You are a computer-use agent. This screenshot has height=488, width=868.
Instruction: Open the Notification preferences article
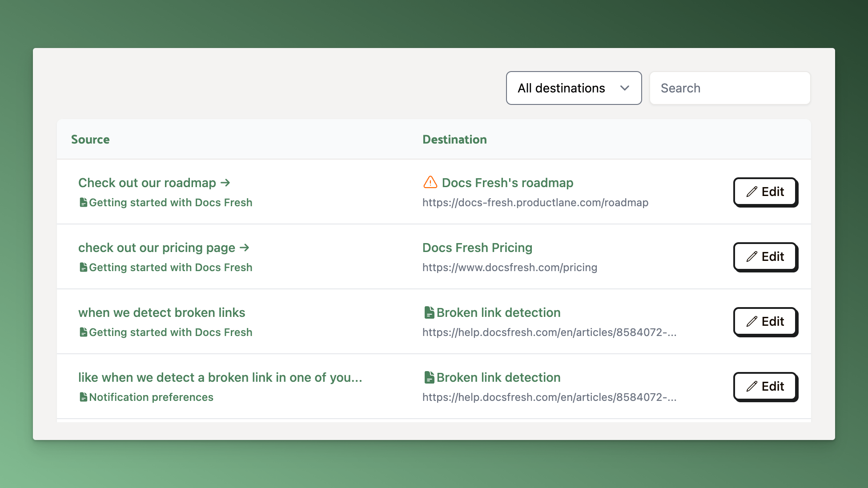(151, 397)
